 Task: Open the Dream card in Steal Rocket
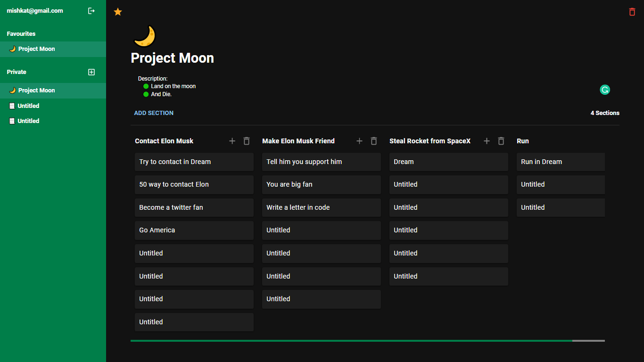point(449,162)
